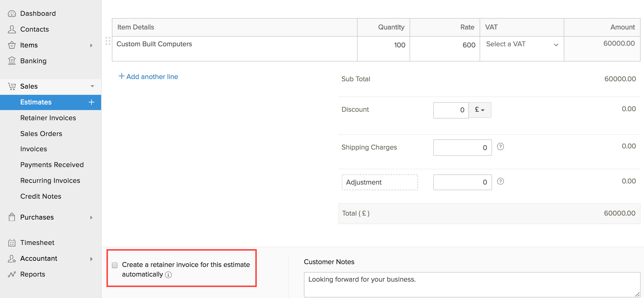The image size is (644, 298).
Task: Open the discount £ currency type dropdown
Action: (x=480, y=110)
